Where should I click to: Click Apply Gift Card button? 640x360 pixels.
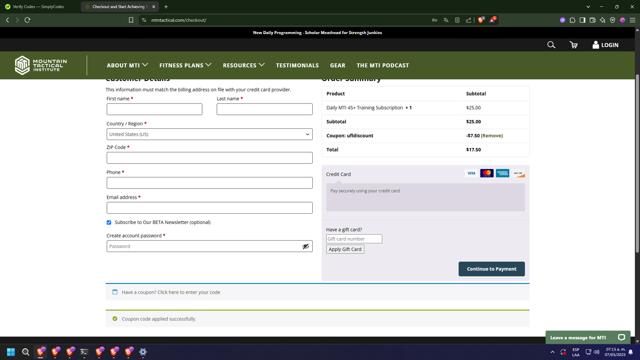[x=345, y=249]
